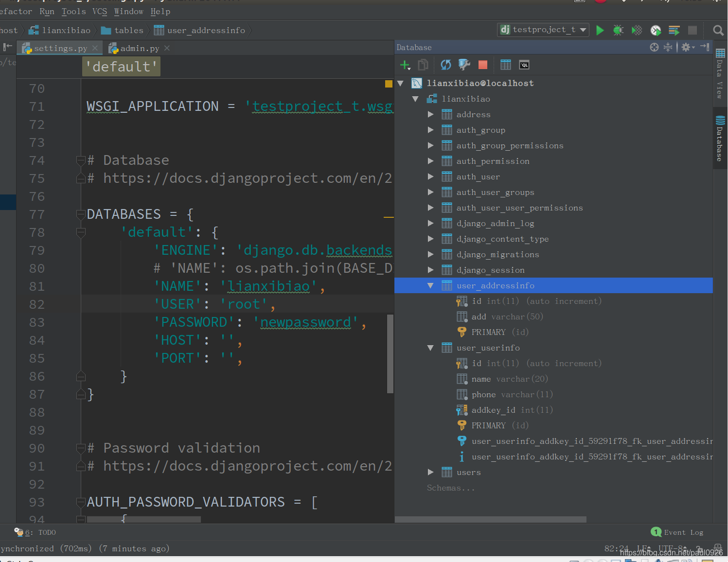Image resolution: width=728 pixels, height=562 pixels.
Task: Click editor vertical scrollbar thumb
Action: click(x=390, y=353)
